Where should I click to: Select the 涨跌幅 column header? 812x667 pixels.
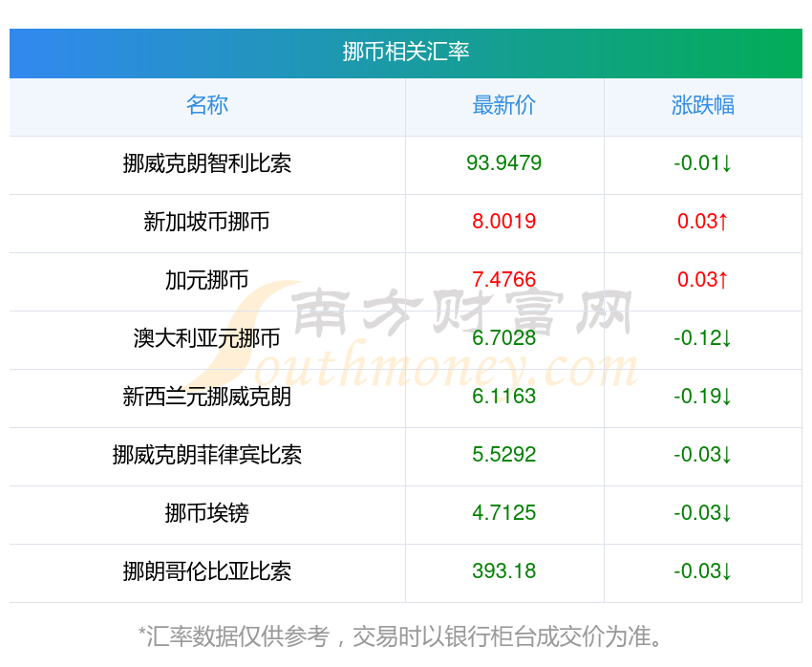click(703, 105)
